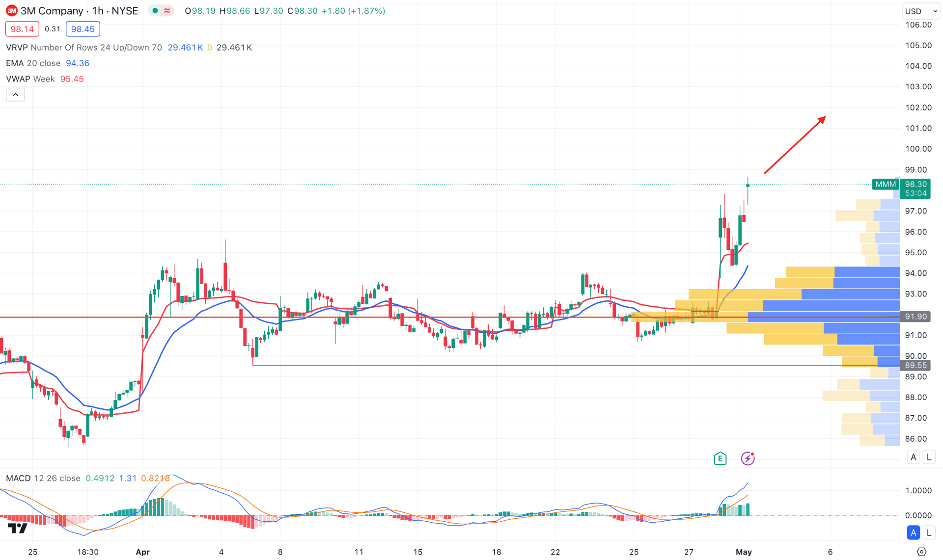Toggle log scale L on MACD pane
The height and width of the screenshot is (560, 943).
point(929,533)
